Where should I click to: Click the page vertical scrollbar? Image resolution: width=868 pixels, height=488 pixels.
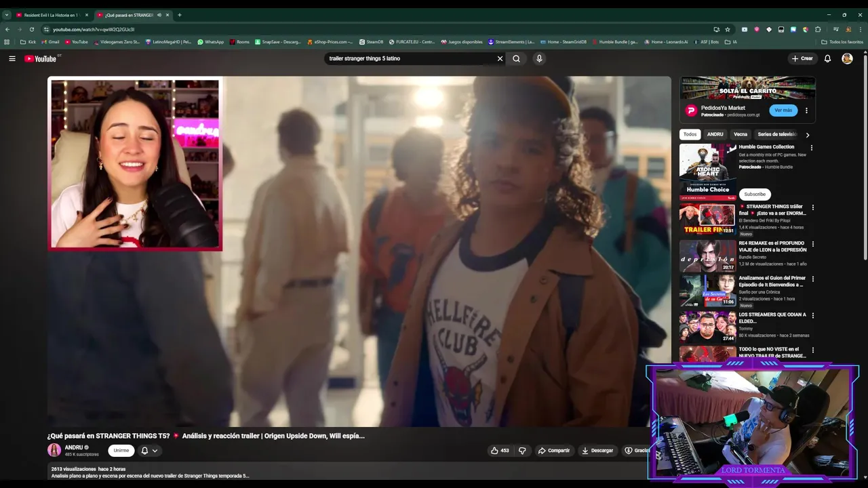click(865, 156)
